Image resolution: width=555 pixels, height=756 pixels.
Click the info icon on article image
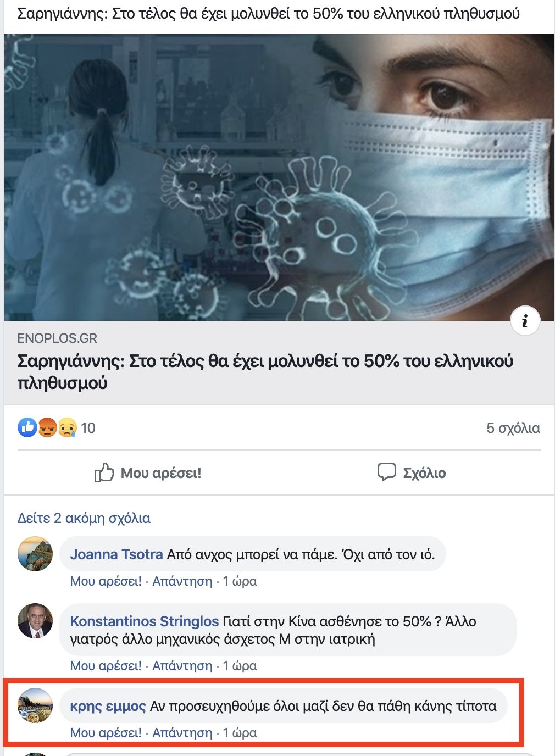525,320
